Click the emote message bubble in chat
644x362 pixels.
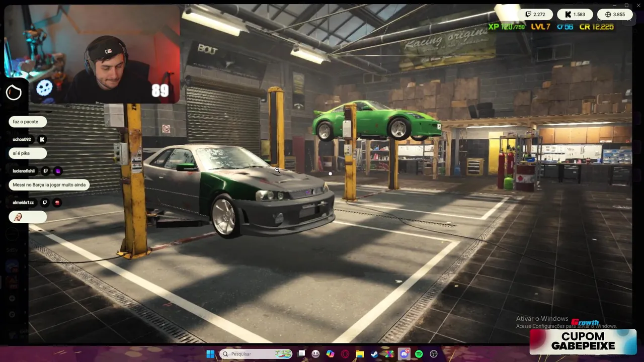click(28, 217)
